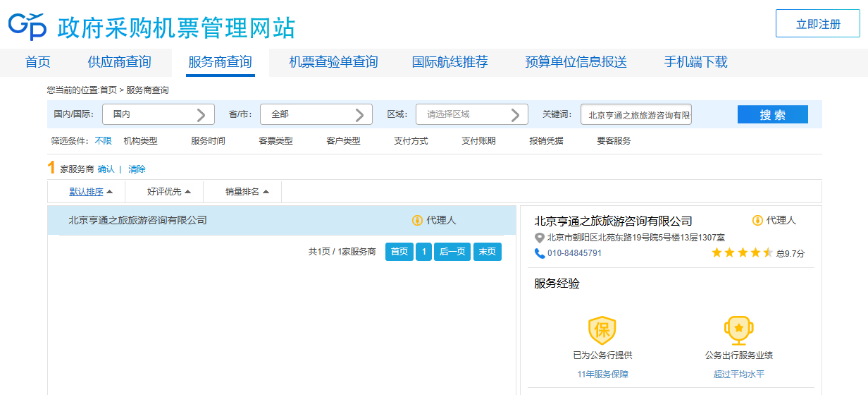Click the 服务经验 section heading
868x402 pixels.
557,284
